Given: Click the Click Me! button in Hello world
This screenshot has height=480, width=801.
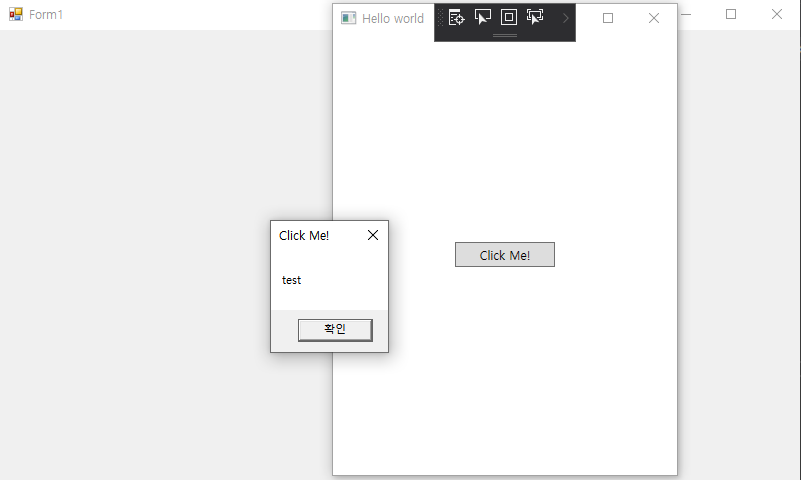Looking at the screenshot, I should pyautogui.click(x=505, y=255).
